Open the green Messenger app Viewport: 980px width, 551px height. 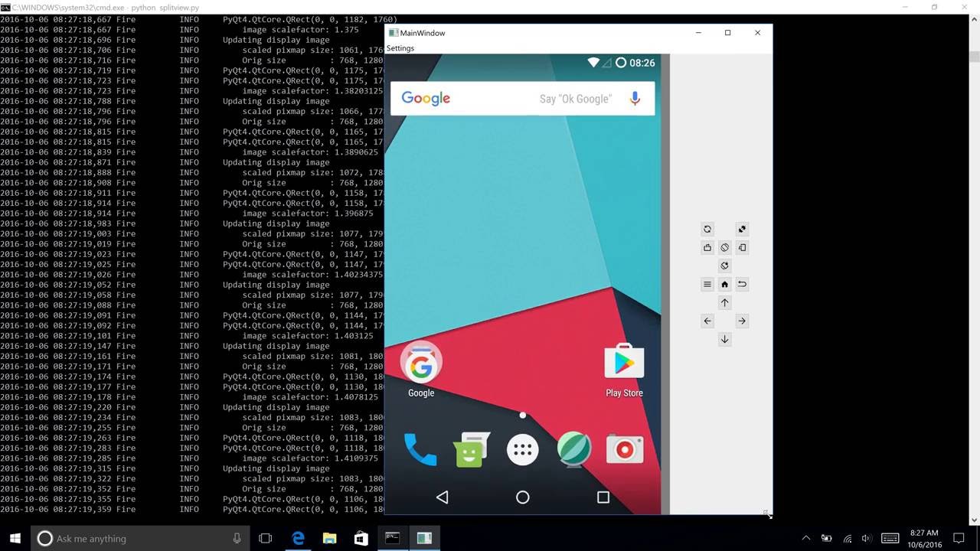pyautogui.click(x=471, y=450)
